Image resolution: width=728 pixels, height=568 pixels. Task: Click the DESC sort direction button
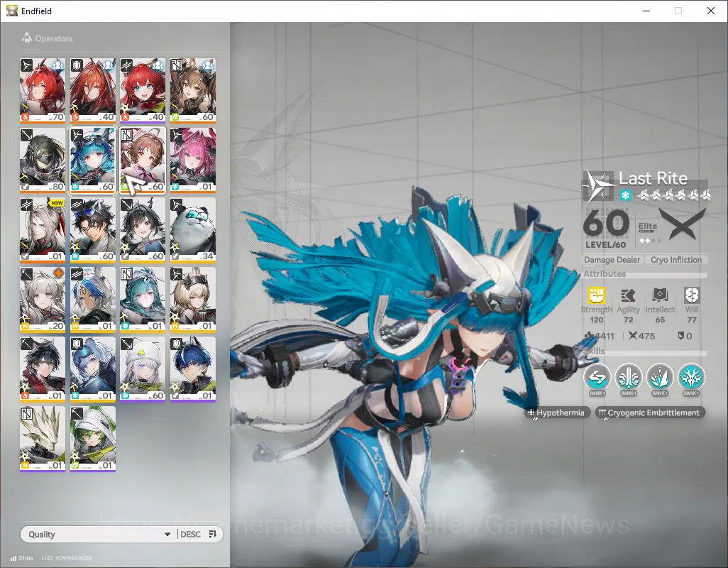[x=190, y=535]
